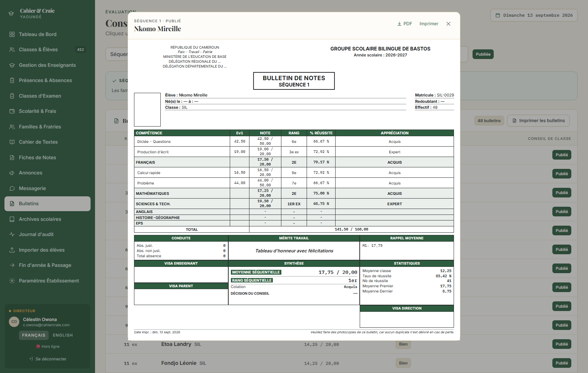Click the PDF download icon
The width and height of the screenshot is (588, 373).
(x=399, y=24)
